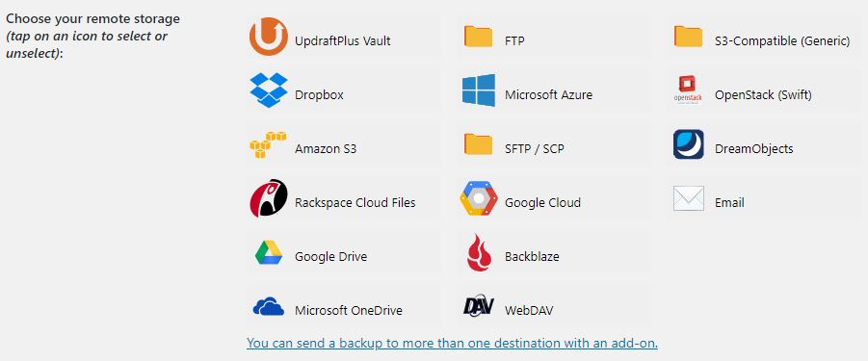Choose the Microsoft Azure Windows icon
Screen dimensions: 868x361
point(479,90)
